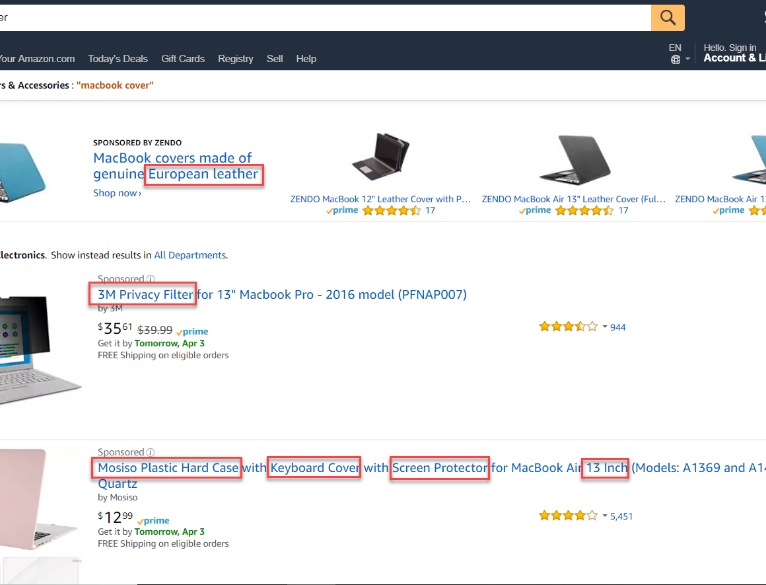
Task: Select Gift Cards from navigation bar
Action: point(183,59)
